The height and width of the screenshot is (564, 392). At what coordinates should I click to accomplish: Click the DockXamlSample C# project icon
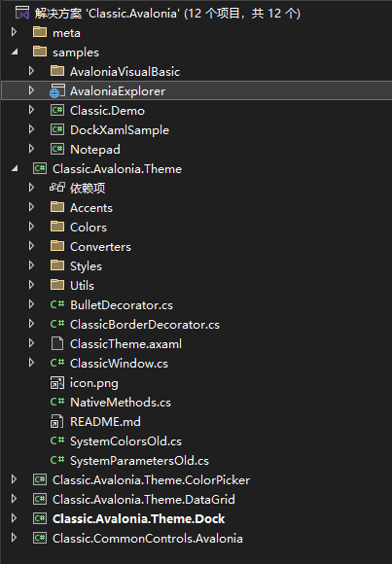[x=57, y=129]
